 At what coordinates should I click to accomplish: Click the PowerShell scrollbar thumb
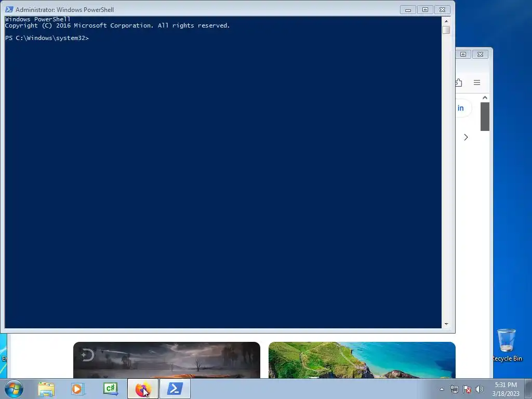click(446, 30)
